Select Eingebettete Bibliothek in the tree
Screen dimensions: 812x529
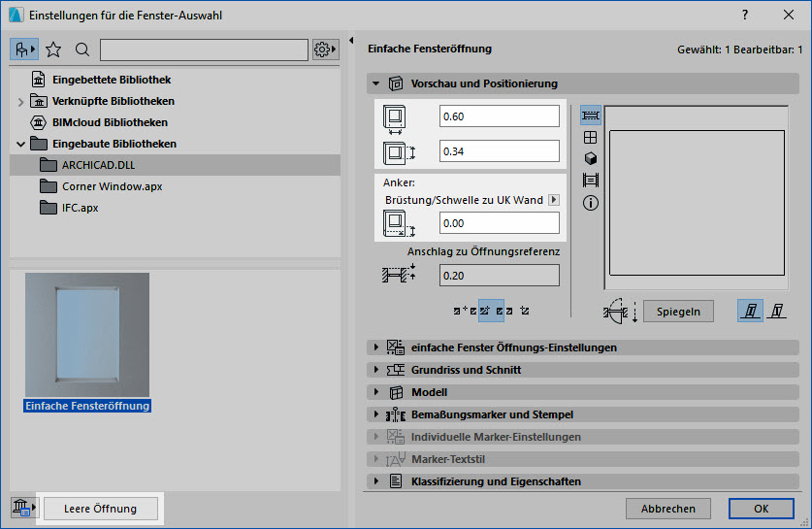[112, 80]
